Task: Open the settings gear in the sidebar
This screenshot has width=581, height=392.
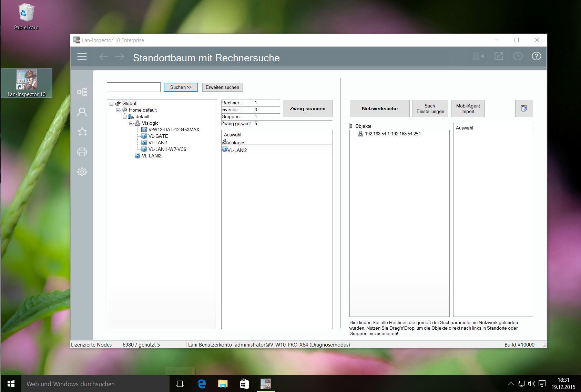Action: tap(82, 172)
